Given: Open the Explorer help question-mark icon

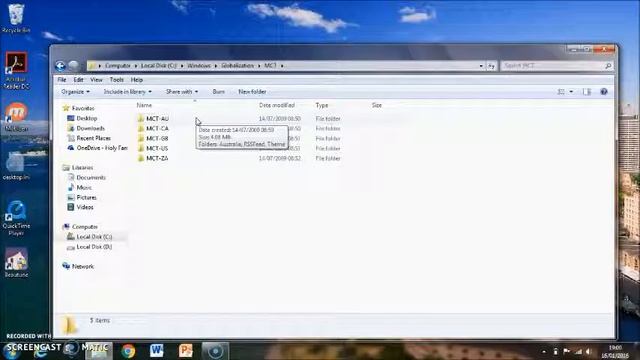Looking at the screenshot, I should (x=604, y=92).
